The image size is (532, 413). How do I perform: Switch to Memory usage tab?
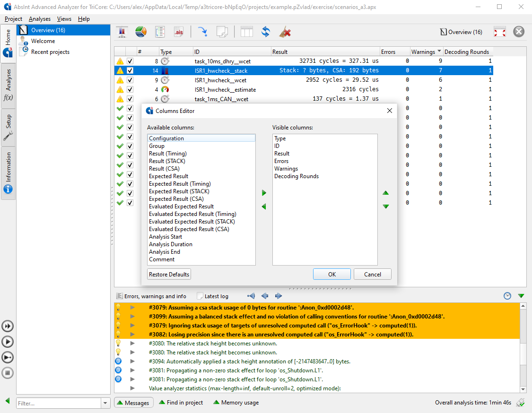tap(236, 403)
